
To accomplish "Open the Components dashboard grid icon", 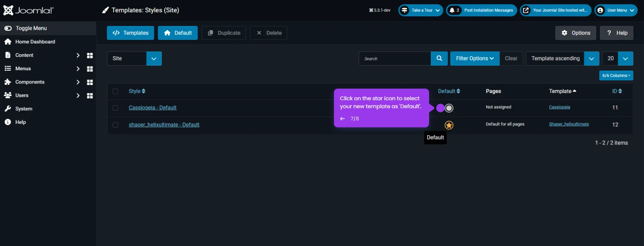I will 90,82.
